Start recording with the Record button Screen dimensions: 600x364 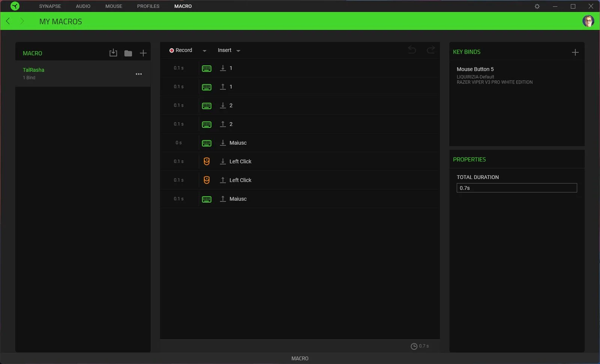(x=181, y=50)
